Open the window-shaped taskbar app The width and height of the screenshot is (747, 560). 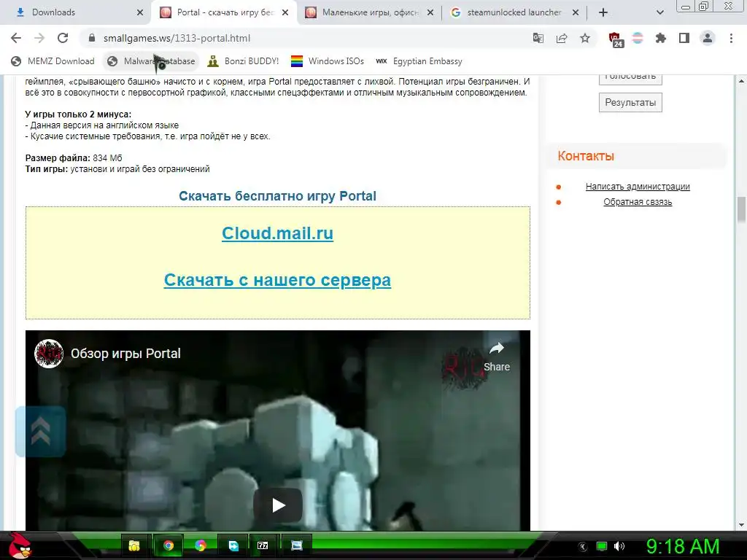point(296,545)
